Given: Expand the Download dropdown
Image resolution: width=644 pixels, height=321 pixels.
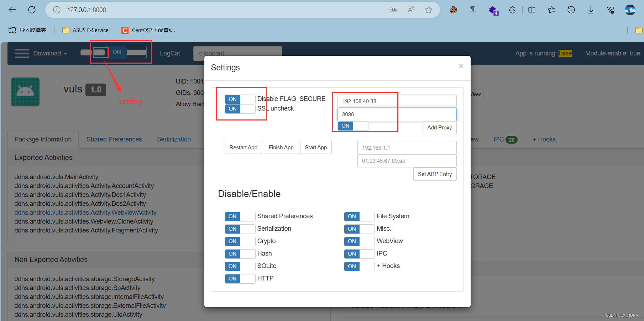Looking at the screenshot, I should click(50, 53).
